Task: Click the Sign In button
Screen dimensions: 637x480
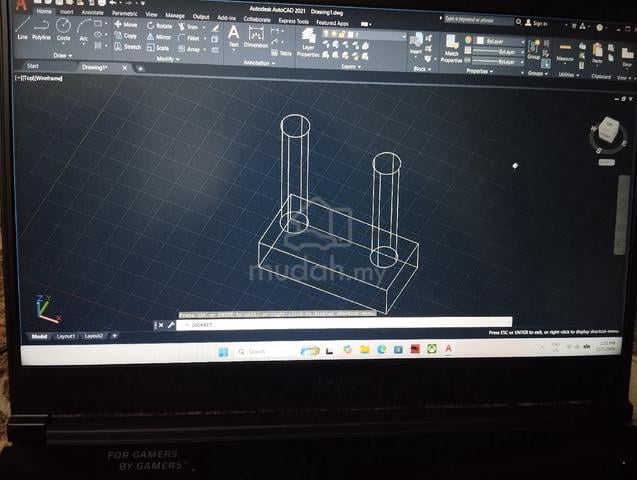Action: coord(536,23)
